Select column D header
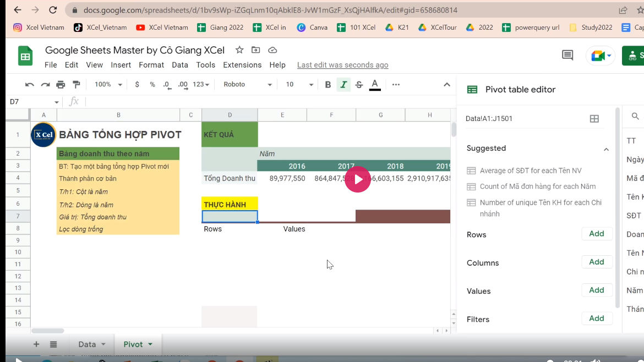The image size is (644, 362). coord(230,115)
